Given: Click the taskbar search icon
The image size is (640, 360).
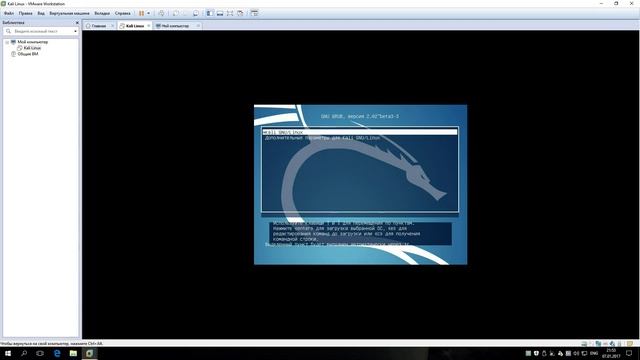Looking at the screenshot, I should 24,353.
